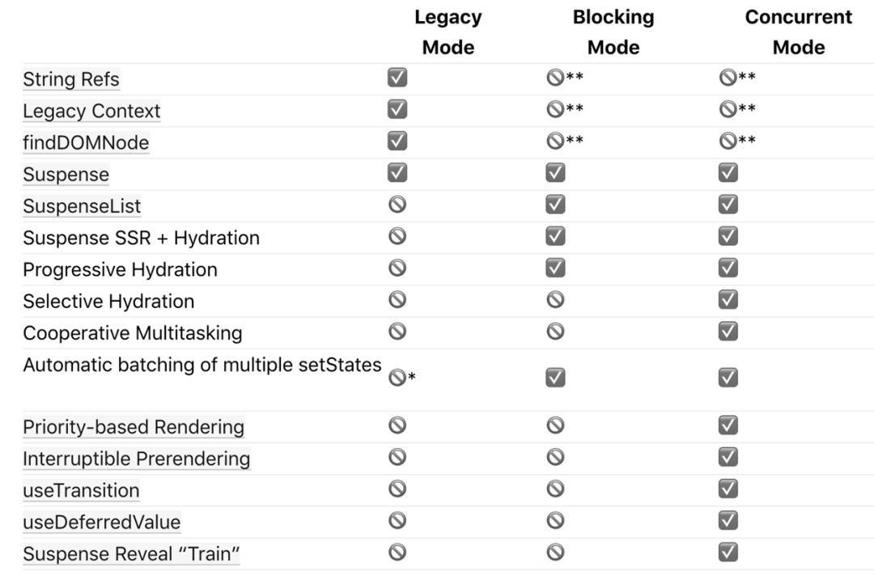The image size is (874, 588).
Task: Click the String Refs link
Action: click(71, 79)
